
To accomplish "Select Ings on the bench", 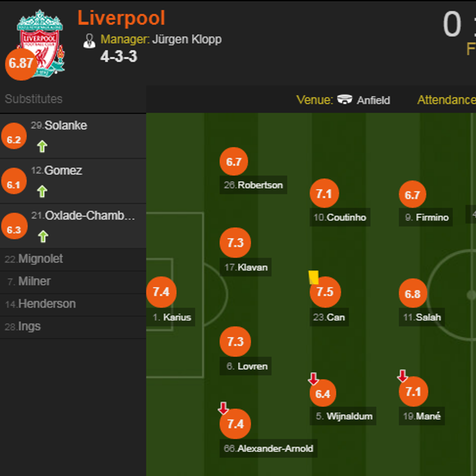I will pos(29,326).
